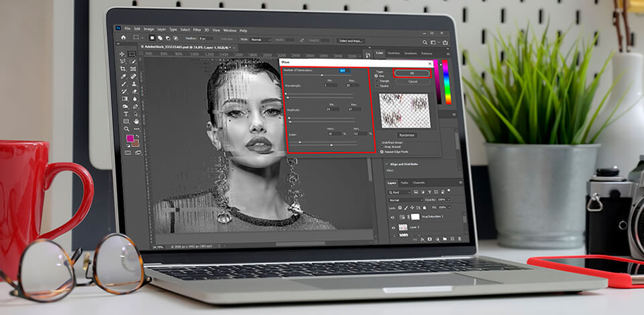
Task: Switch to the Channels tab
Action: [x=419, y=182]
